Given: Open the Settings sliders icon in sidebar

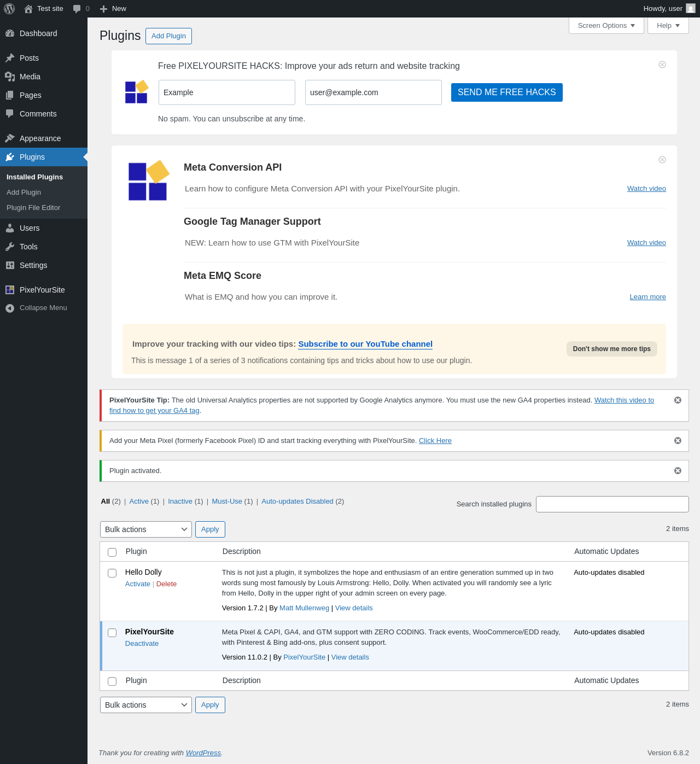Looking at the screenshot, I should point(10,265).
